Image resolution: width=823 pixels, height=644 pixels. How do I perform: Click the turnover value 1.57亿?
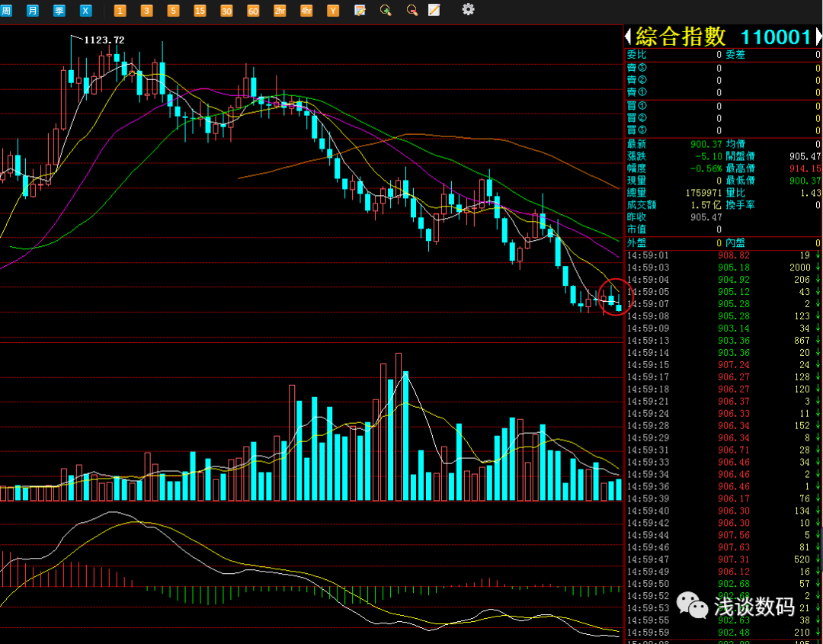tap(706, 205)
